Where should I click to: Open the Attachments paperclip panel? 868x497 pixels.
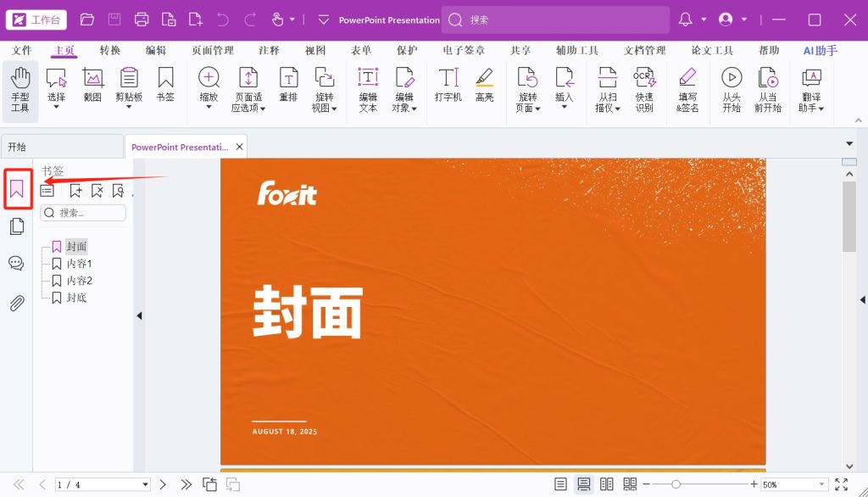click(16, 303)
